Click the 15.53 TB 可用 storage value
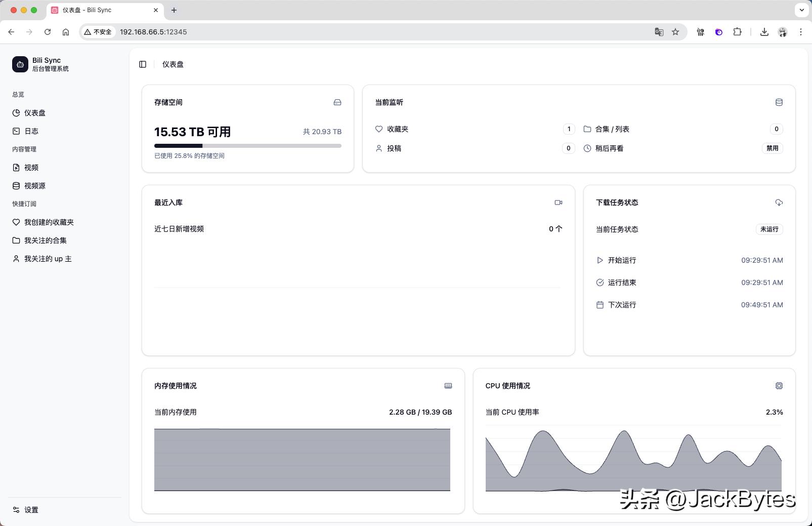Viewport: 812px width, 526px height. coord(193,132)
